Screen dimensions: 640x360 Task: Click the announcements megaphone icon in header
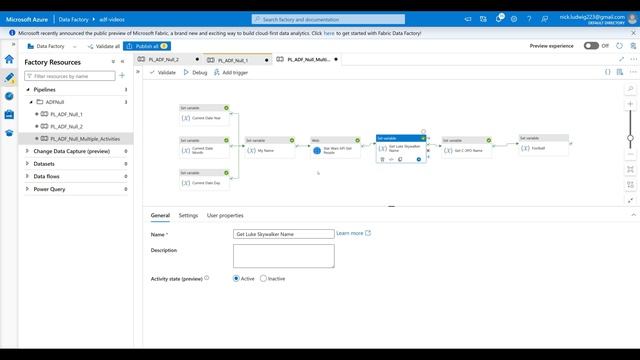[468, 19]
